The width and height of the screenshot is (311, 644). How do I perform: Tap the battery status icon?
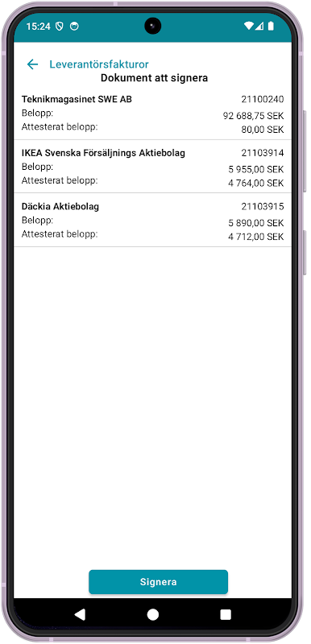point(271,27)
